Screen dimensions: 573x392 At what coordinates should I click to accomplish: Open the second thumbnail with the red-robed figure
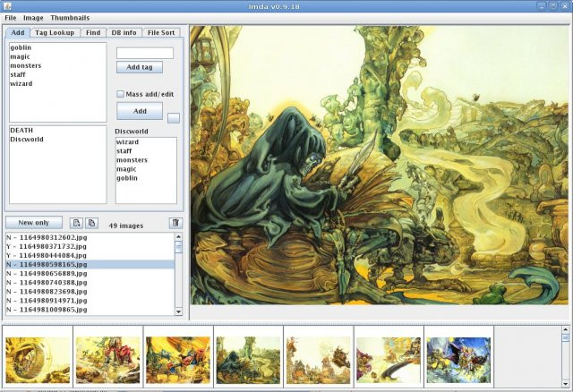click(x=107, y=360)
